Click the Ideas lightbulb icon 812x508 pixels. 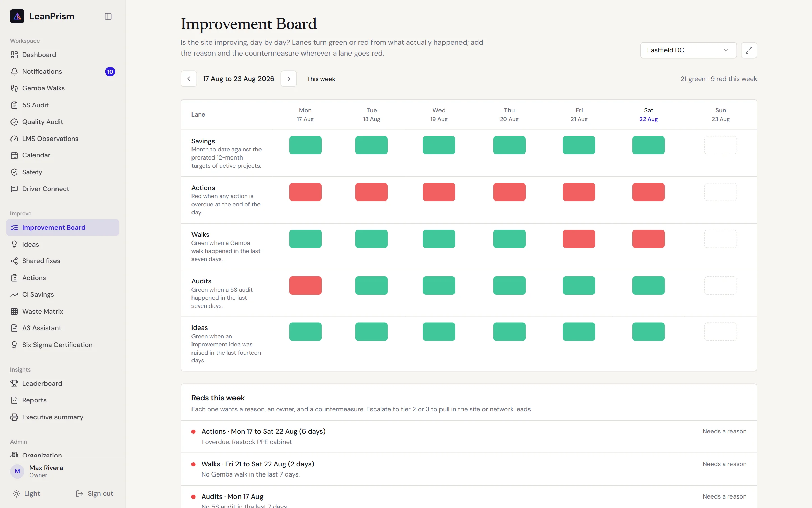coord(14,244)
